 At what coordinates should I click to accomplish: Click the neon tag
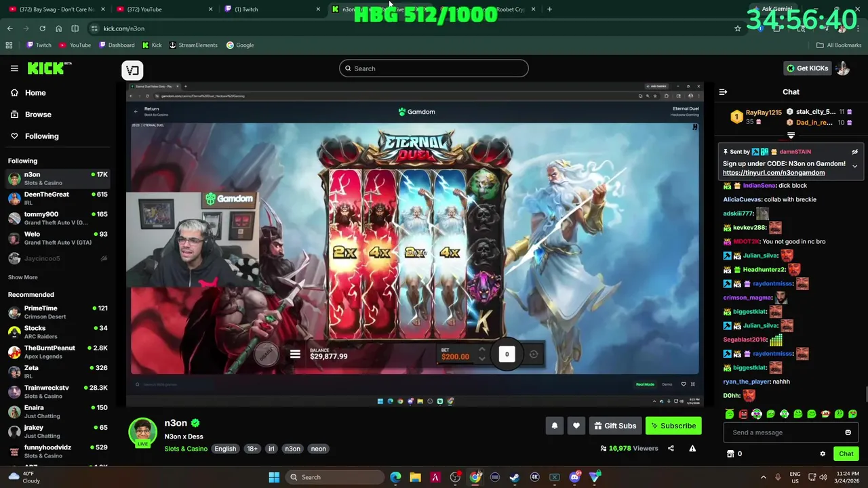coord(318,449)
